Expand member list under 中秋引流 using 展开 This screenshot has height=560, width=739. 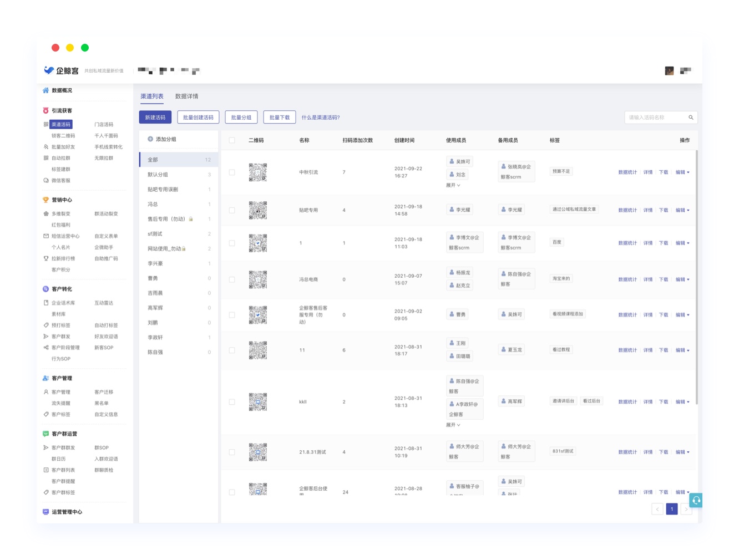453,185
